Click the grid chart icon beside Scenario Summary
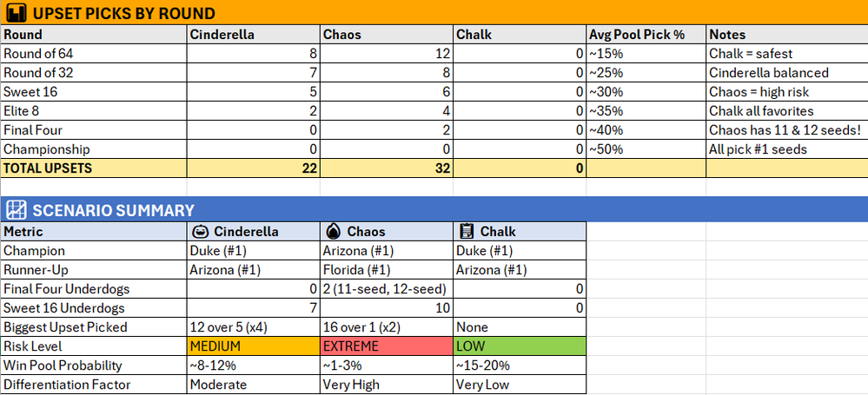 17,210
